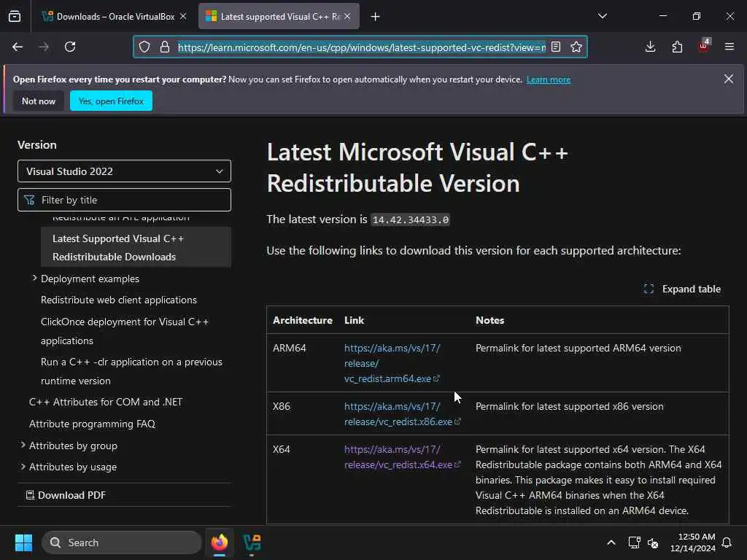This screenshot has width=747, height=560.
Task: Select the version text 14.42.34433.0
Action: [x=410, y=219]
